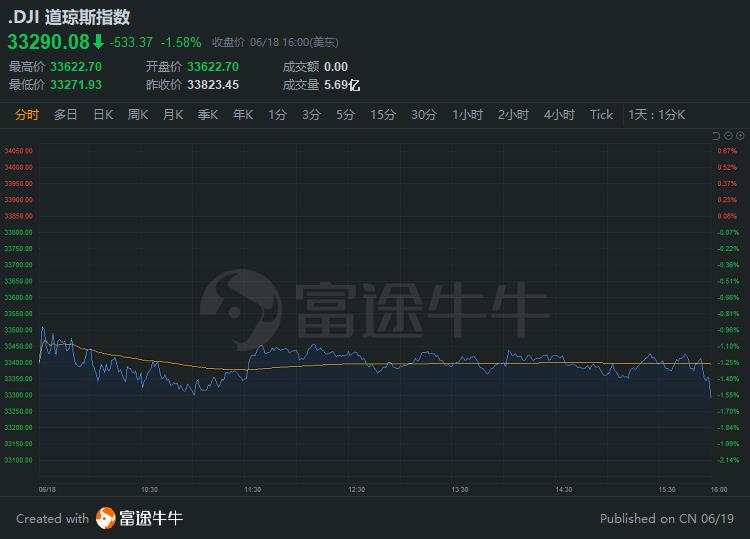Open the 年K yearly candlestick tab
Screen dimensions: 750x539
point(243,115)
